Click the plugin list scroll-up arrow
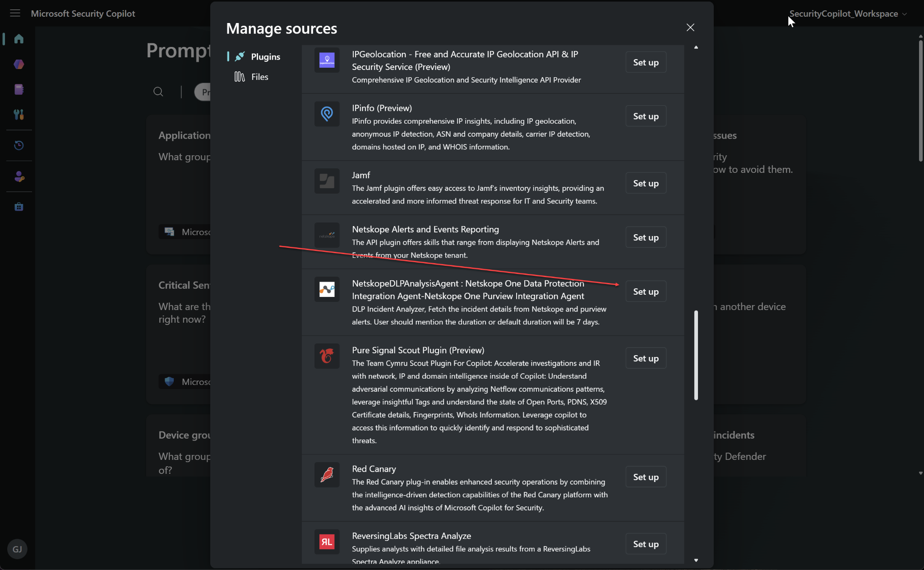The image size is (924, 570). (696, 47)
